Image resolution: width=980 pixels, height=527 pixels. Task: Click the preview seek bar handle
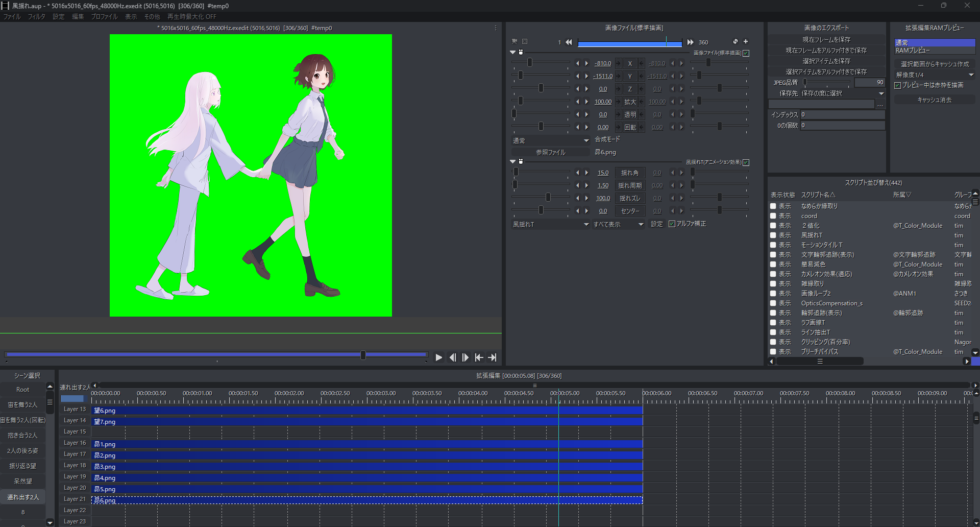pos(363,355)
